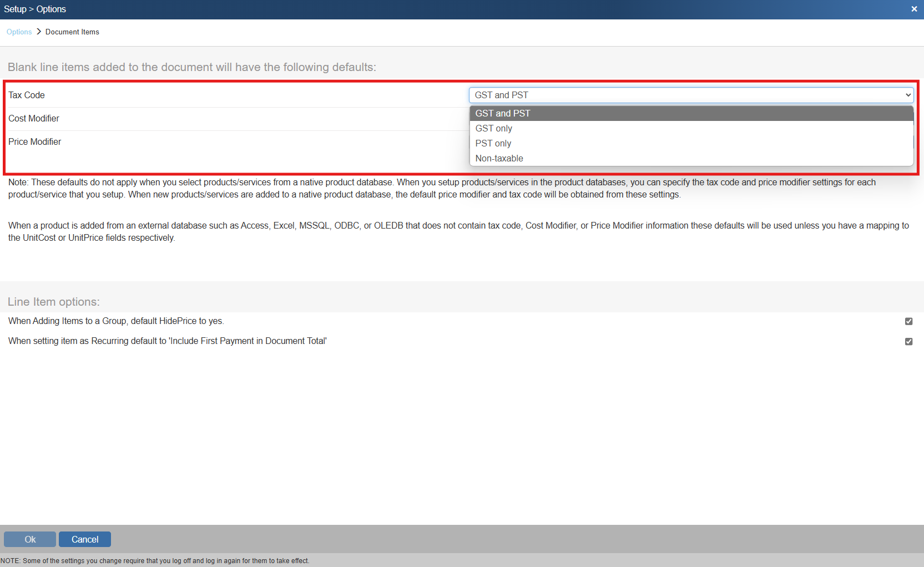Screen dimensions: 924x567
Task: Close the Setup Options dialog
Action: (914, 9)
